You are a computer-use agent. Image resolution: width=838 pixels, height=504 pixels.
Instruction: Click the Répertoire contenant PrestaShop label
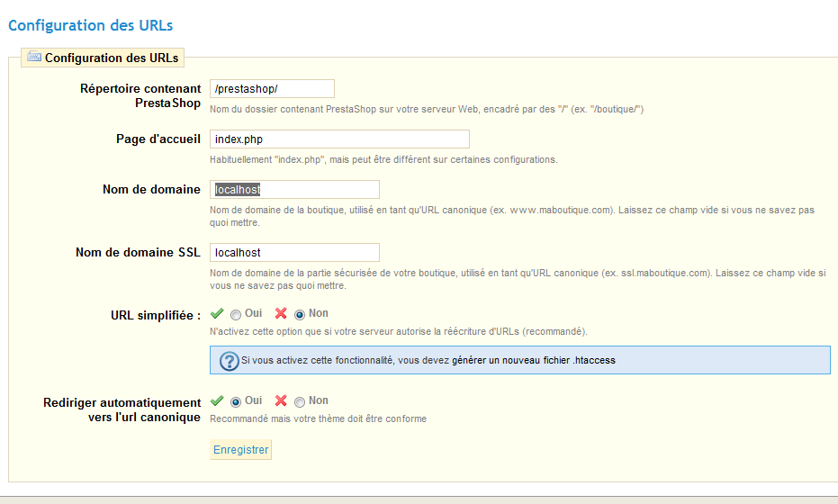click(140, 95)
